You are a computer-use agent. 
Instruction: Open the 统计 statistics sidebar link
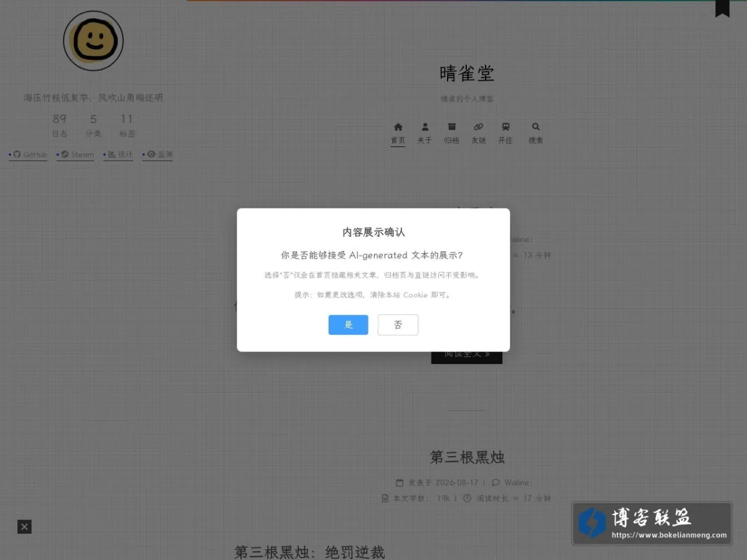pyautogui.click(x=118, y=155)
